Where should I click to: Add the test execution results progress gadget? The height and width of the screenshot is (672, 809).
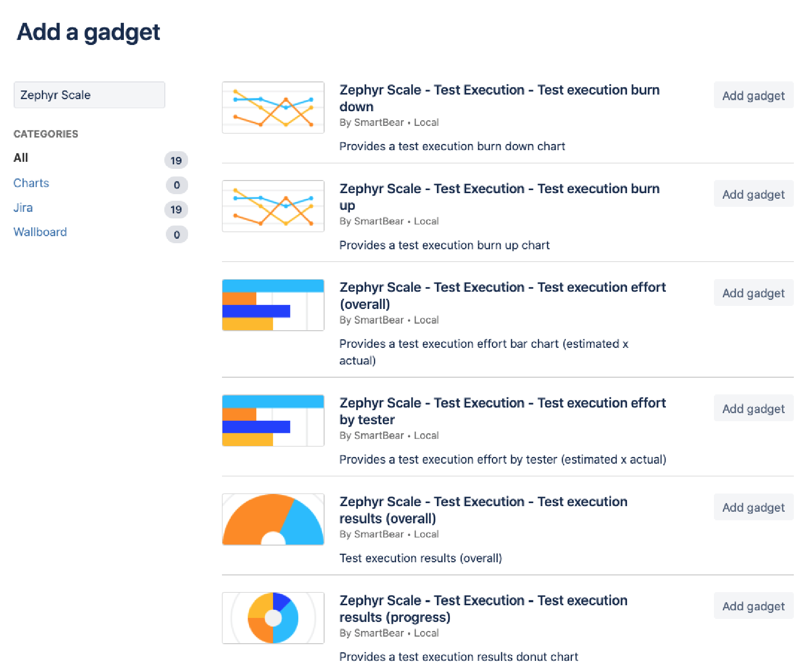tap(753, 606)
